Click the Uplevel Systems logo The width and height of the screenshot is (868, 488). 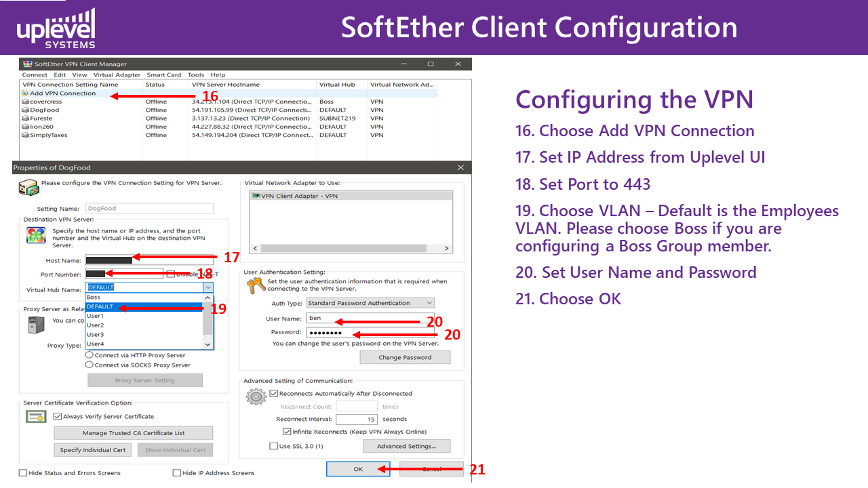(x=56, y=28)
